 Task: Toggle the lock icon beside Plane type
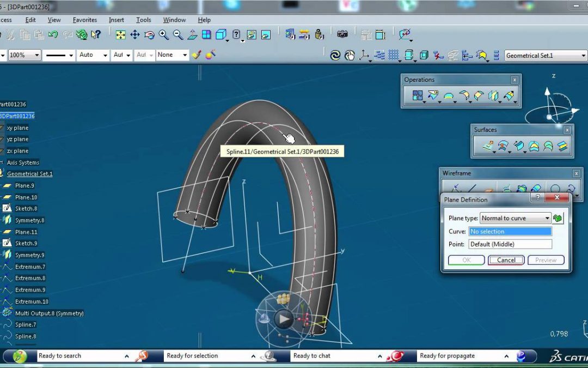click(x=558, y=218)
